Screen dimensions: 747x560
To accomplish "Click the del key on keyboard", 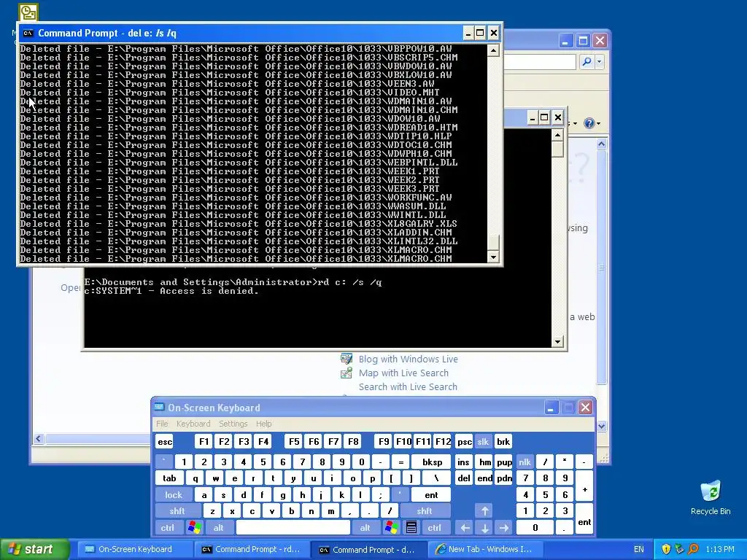I will point(463,478).
